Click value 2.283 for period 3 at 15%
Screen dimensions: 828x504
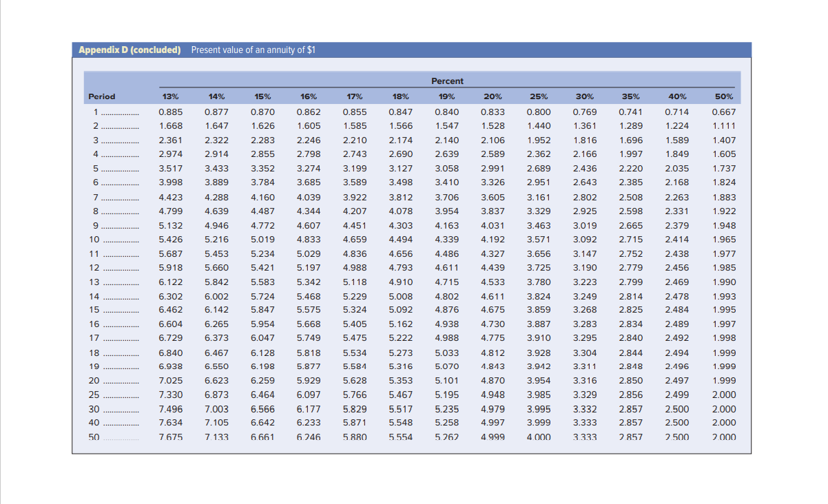click(262, 140)
